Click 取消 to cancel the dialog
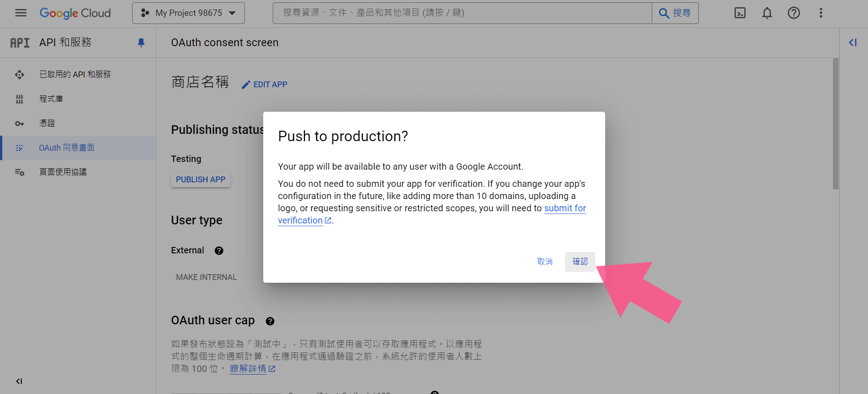Screen dimensions: 868x394 545,261
